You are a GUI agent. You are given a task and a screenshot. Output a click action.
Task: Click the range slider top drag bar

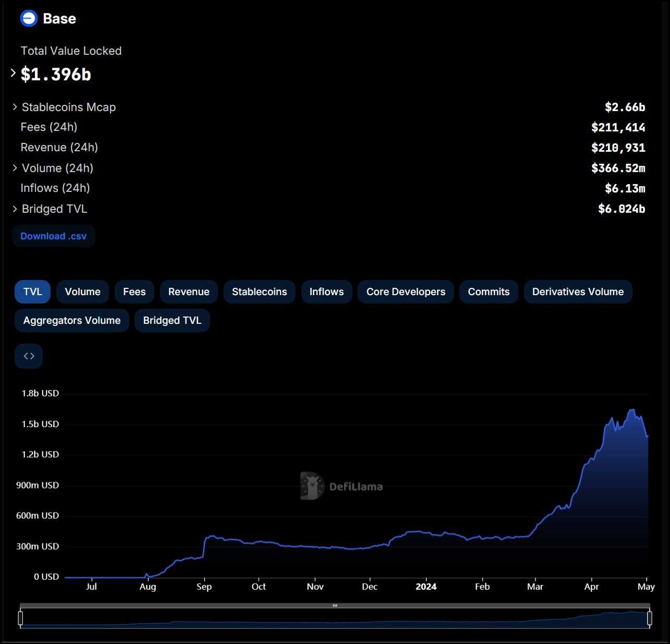pos(335,605)
